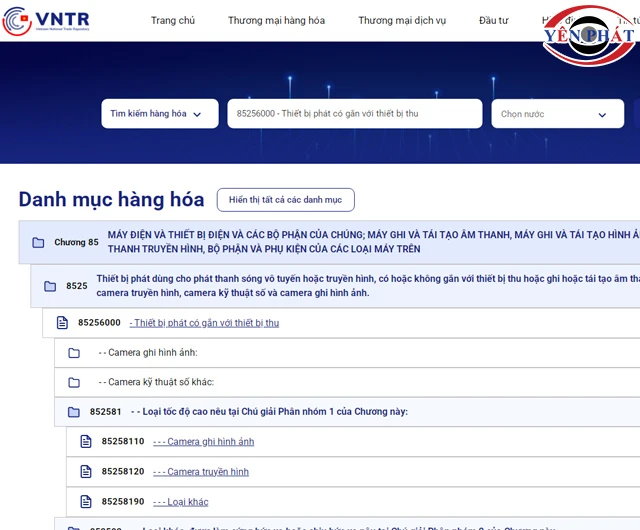This screenshot has width=640, height=530.
Task: Click document icon beside code 85258190
Action: [x=86, y=502]
